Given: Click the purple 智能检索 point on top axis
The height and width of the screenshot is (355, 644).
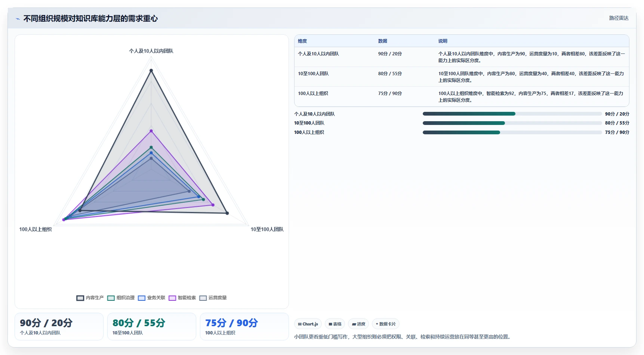Looking at the screenshot, I should 151,131.
